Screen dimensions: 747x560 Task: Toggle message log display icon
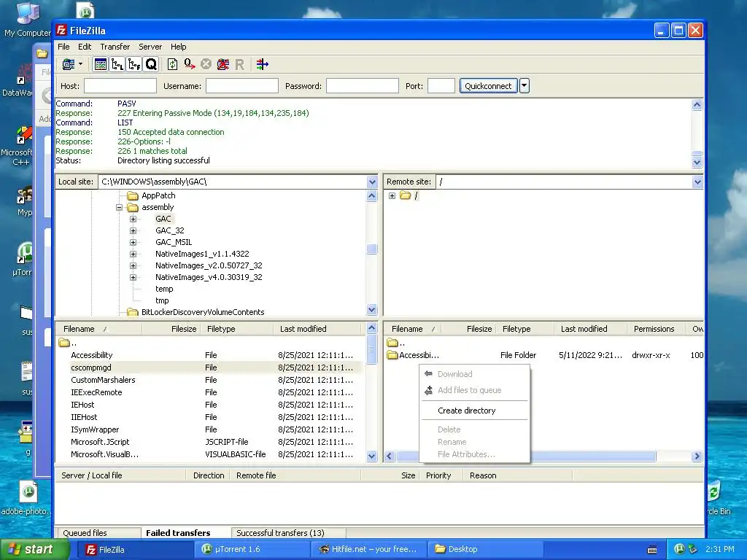(x=101, y=64)
